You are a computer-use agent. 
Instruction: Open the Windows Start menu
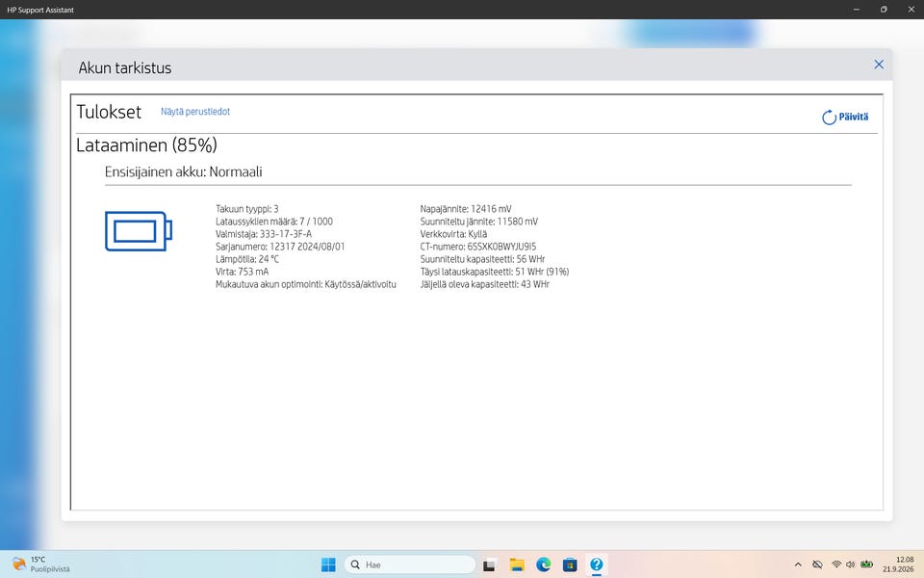[x=328, y=565]
